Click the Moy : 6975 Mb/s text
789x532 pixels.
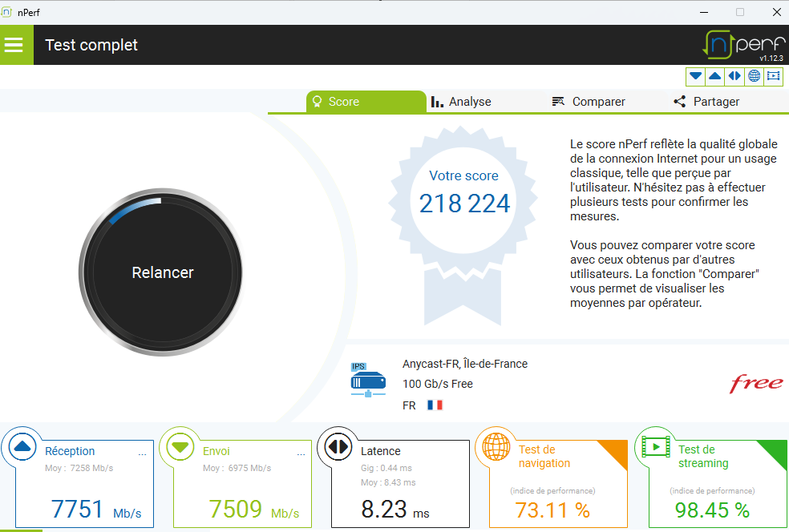click(x=237, y=468)
